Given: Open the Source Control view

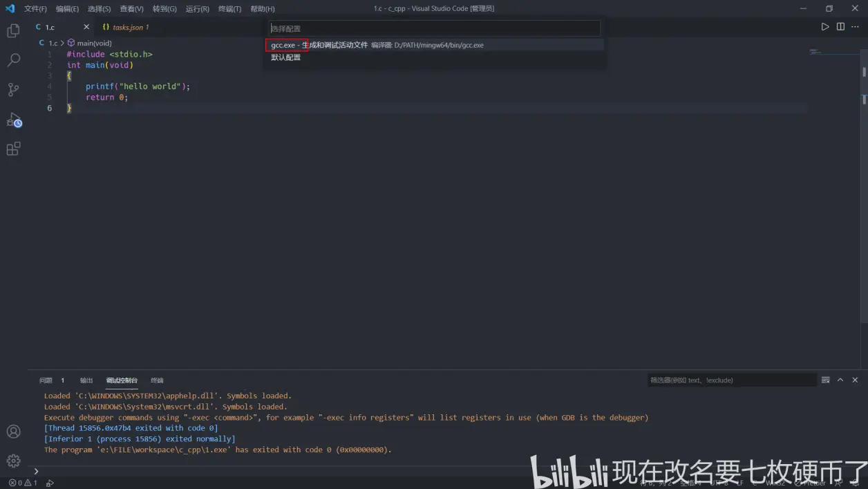Looking at the screenshot, I should tap(13, 90).
